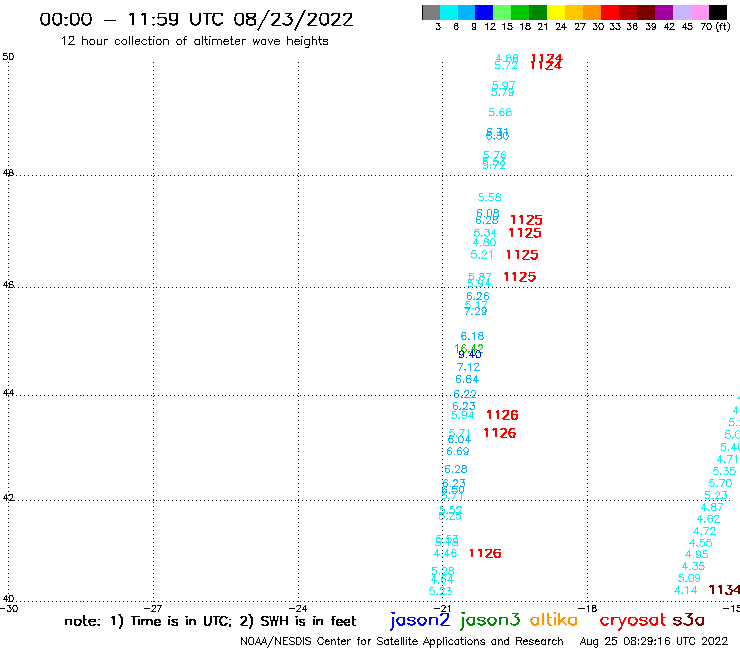The image size is (740, 650).
Task: Click the -24 longitude axis label
Action: pos(298,608)
